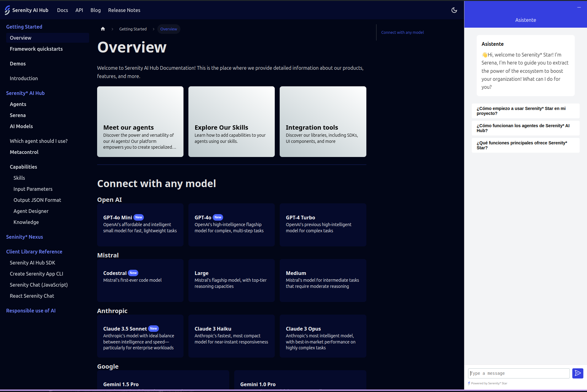587x392 pixels.
Task: Open the Mistral Large model card
Action: coord(231,280)
